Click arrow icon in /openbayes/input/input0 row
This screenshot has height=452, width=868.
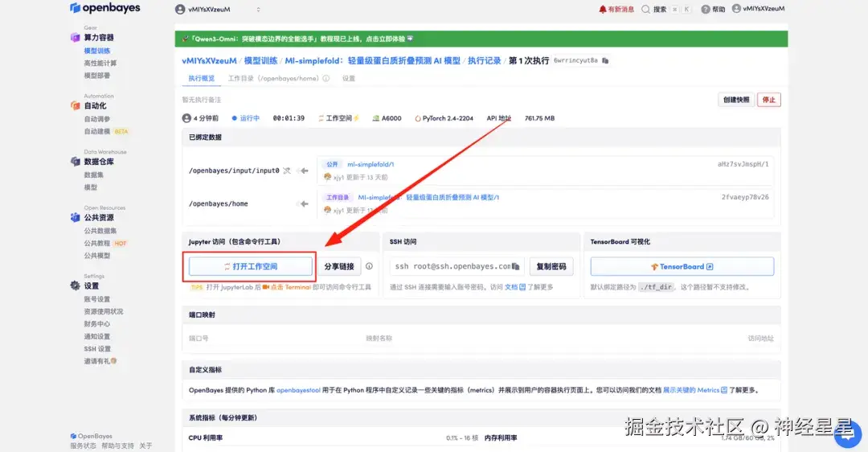[303, 171]
